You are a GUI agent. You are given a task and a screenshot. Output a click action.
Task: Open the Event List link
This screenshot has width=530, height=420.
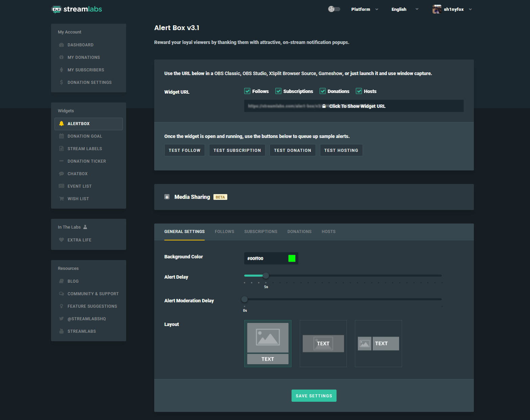coord(79,186)
